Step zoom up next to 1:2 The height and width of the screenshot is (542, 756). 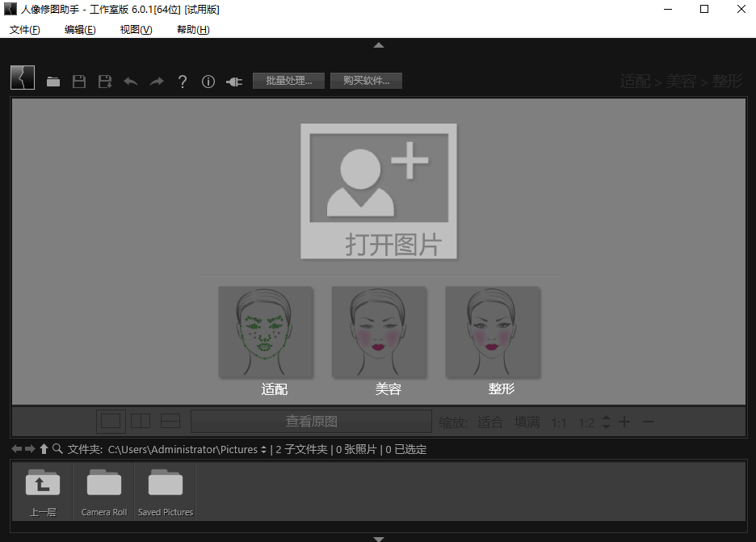tap(606, 418)
